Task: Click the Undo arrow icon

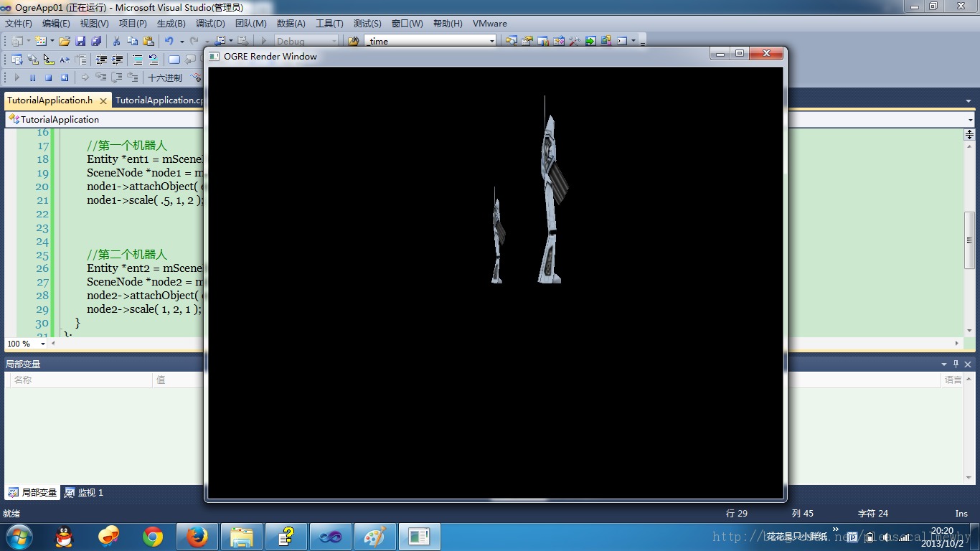Action: (x=169, y=41)
